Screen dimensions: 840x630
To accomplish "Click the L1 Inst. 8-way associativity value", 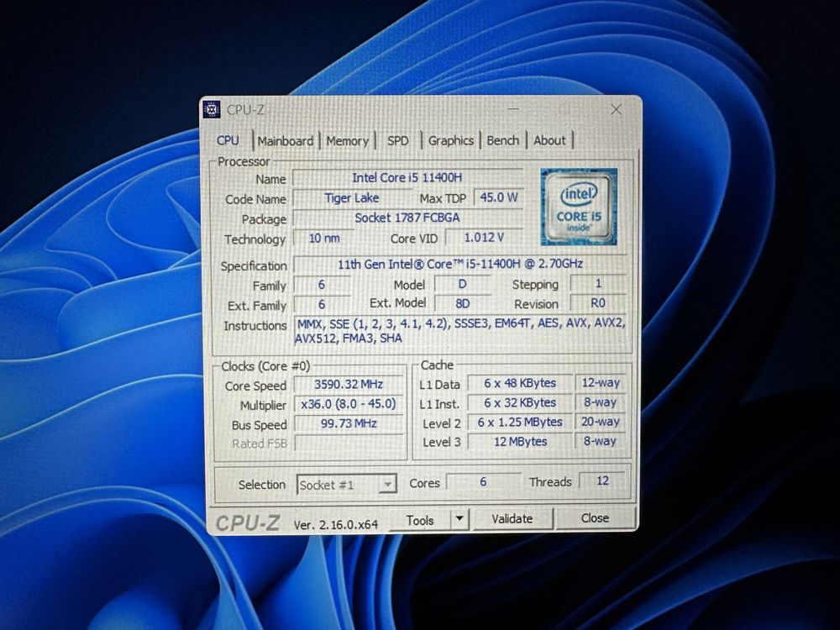I will coord(601,402).
